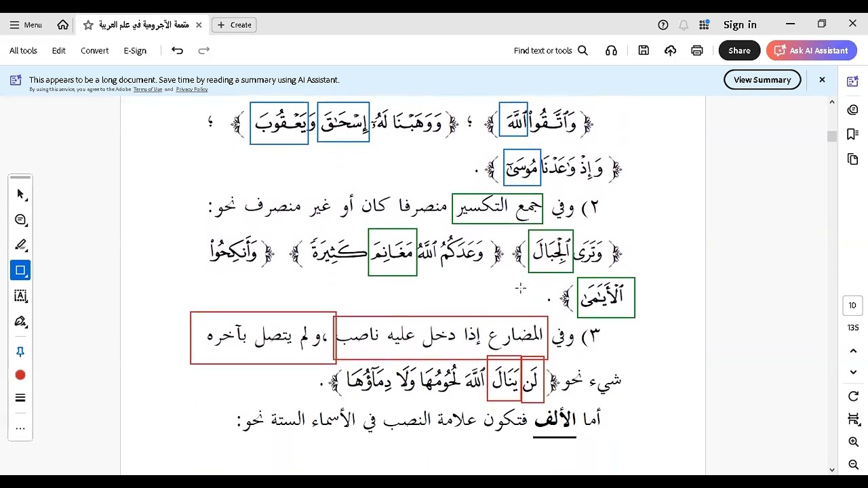
Task: Click the vertical scrollbar thumb
Action: (x=832, y=136)
